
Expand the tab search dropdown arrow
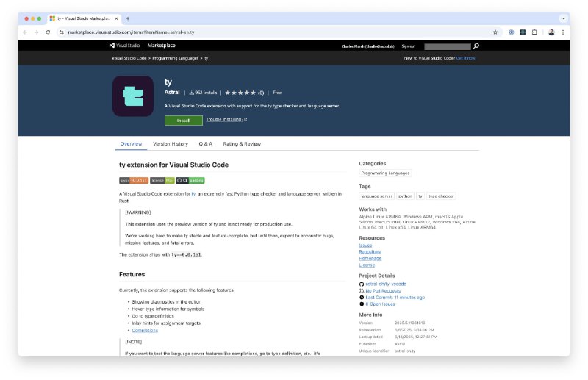563,18
